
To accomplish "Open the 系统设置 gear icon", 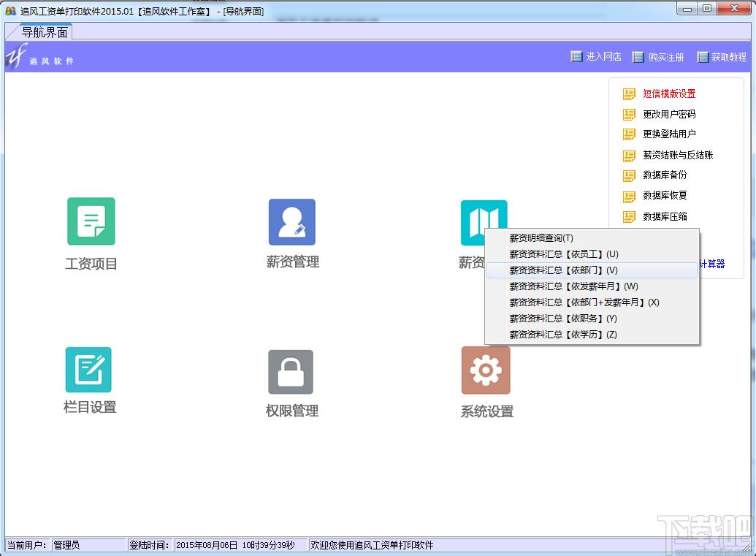I will [x=486, y=370].
